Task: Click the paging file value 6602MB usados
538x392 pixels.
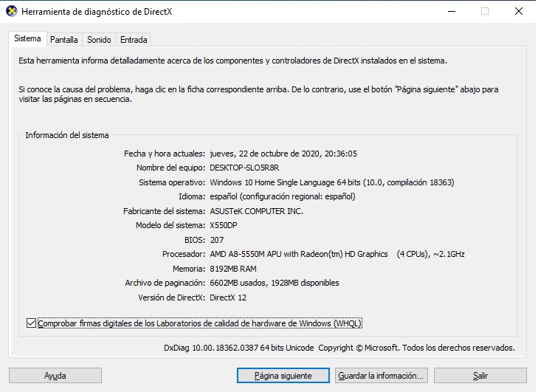Action: [274, 283]
